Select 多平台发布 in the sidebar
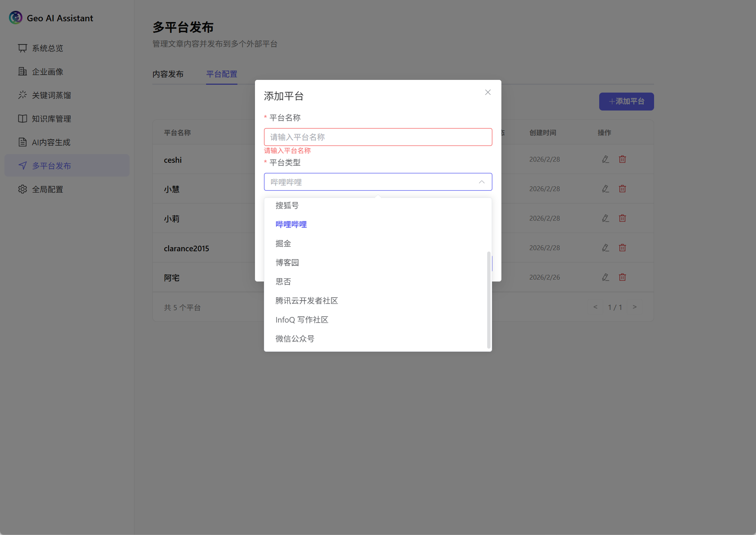756x535 pixels. pos(67,166)
